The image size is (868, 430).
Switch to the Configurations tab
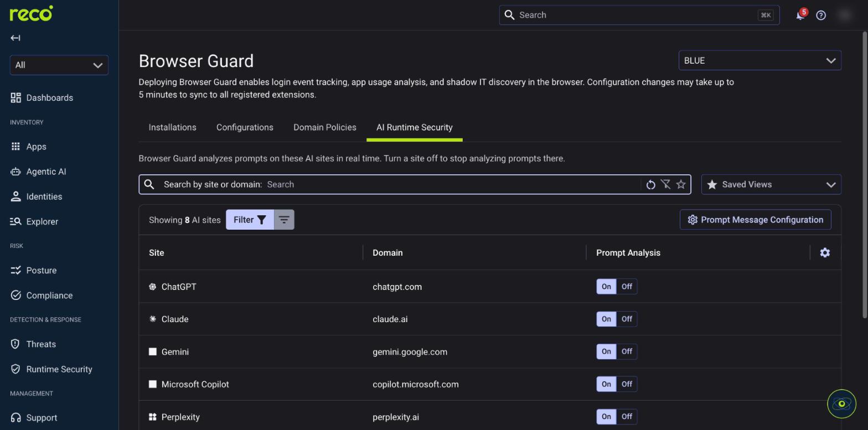tap(245, 127)
